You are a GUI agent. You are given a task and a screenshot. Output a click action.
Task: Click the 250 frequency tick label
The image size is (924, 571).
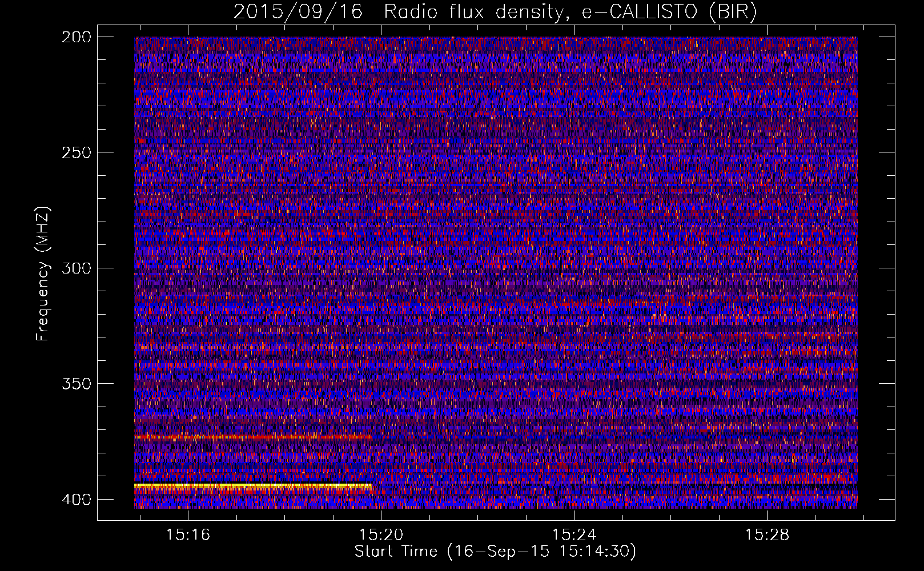76,152
